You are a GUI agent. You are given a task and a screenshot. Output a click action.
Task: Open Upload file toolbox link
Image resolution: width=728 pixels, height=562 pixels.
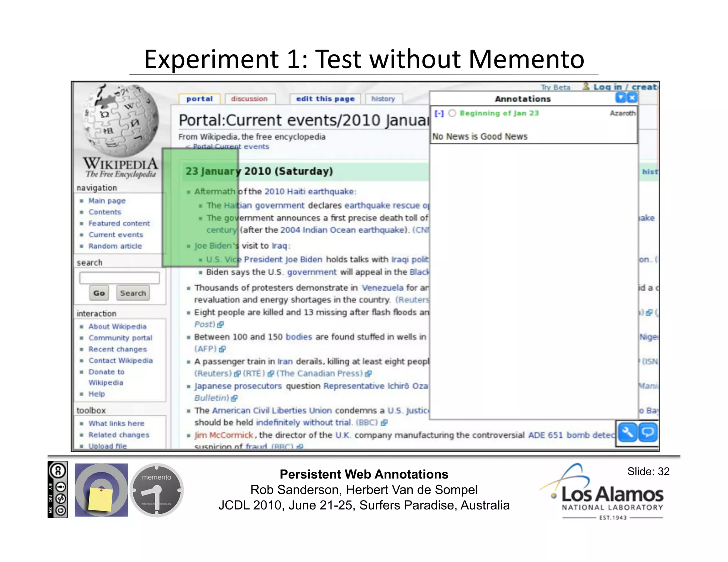coord(107,446)
